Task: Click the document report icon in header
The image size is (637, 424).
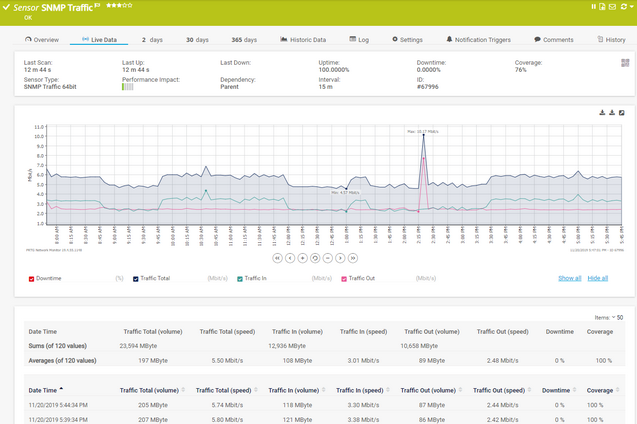Action: tap(602, 6)
